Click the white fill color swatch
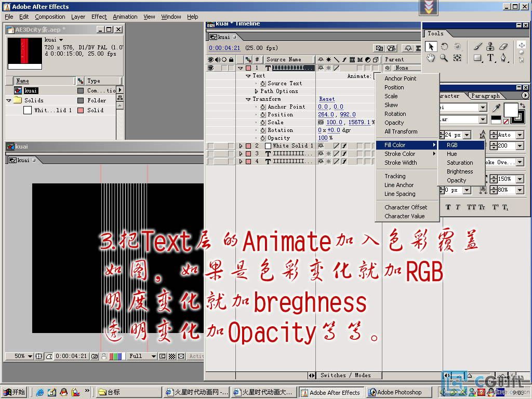 point(511,110)
